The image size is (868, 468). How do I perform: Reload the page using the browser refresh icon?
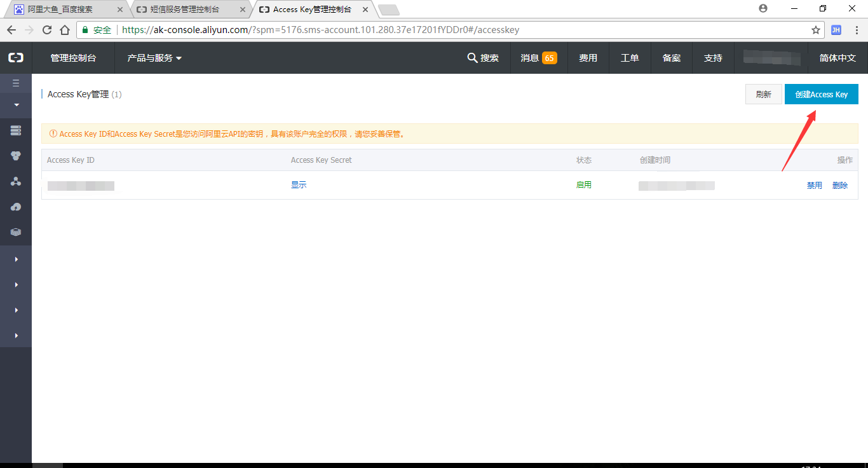click(x=47, y=30)
